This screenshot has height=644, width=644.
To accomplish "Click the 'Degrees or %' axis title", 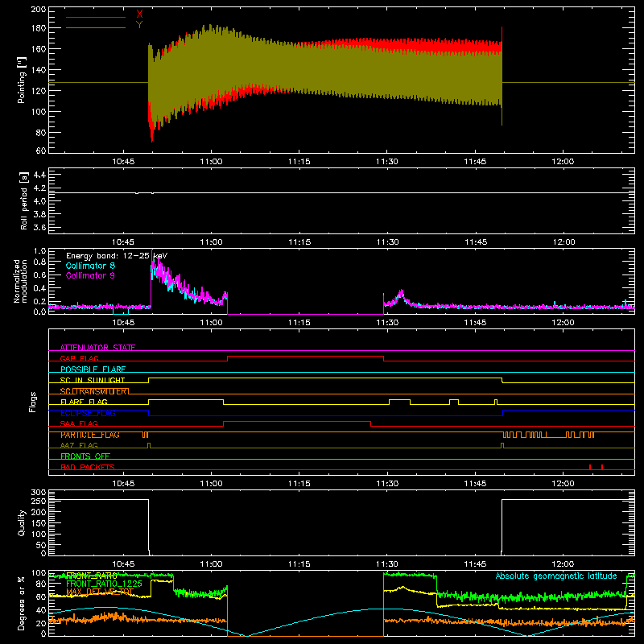I will point(21,603).
